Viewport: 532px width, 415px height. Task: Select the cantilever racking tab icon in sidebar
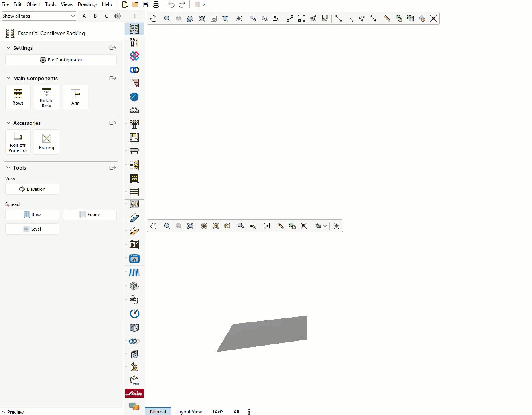click(134, 29)
